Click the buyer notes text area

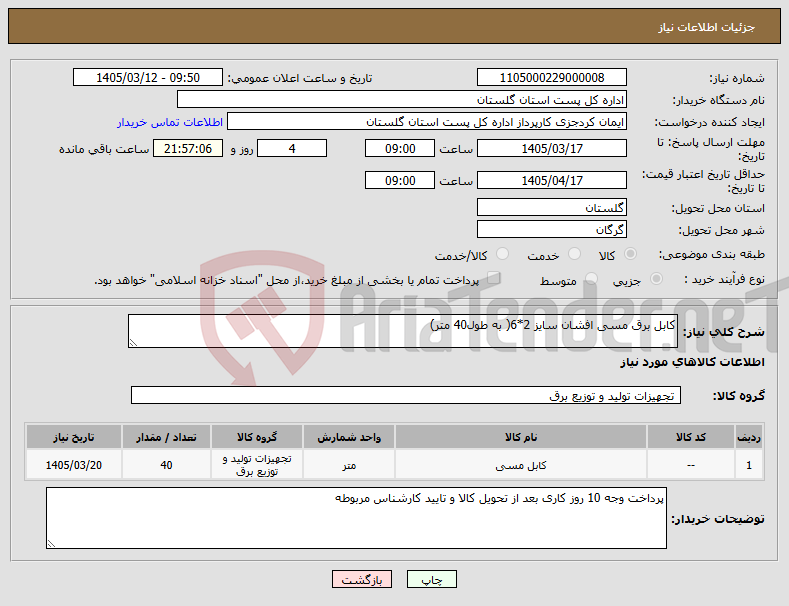tap(356, 518)
